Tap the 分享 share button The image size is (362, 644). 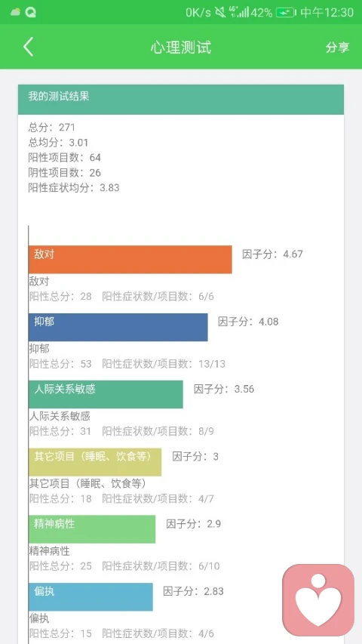tap(337, 48)
